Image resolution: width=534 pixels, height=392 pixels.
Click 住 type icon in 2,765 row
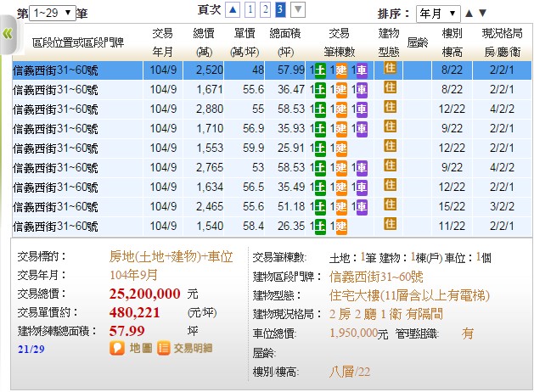tap(391, 165)
